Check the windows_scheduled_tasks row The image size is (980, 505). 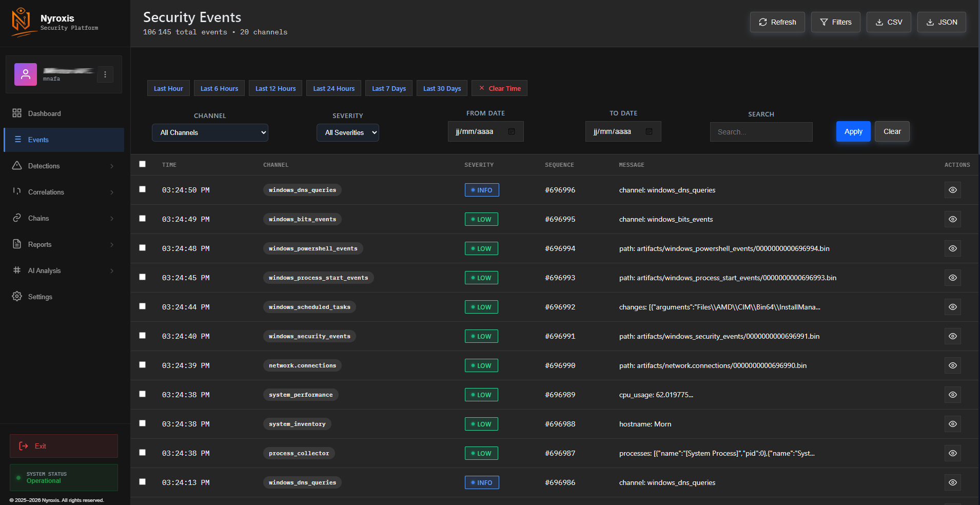click(143, 306)
